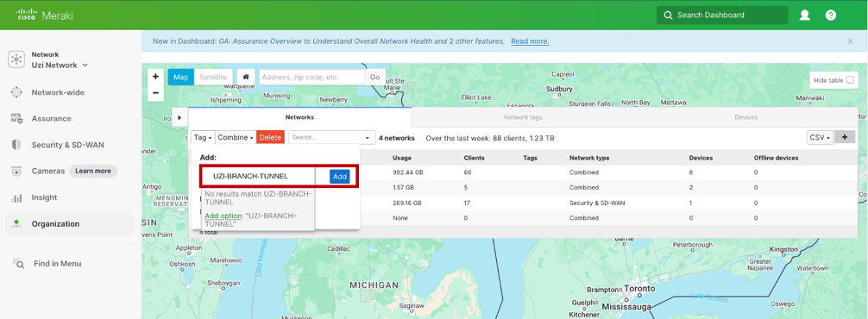Select Find in Menu
Screen dimensions: 868x319
(x=58, y=264)
